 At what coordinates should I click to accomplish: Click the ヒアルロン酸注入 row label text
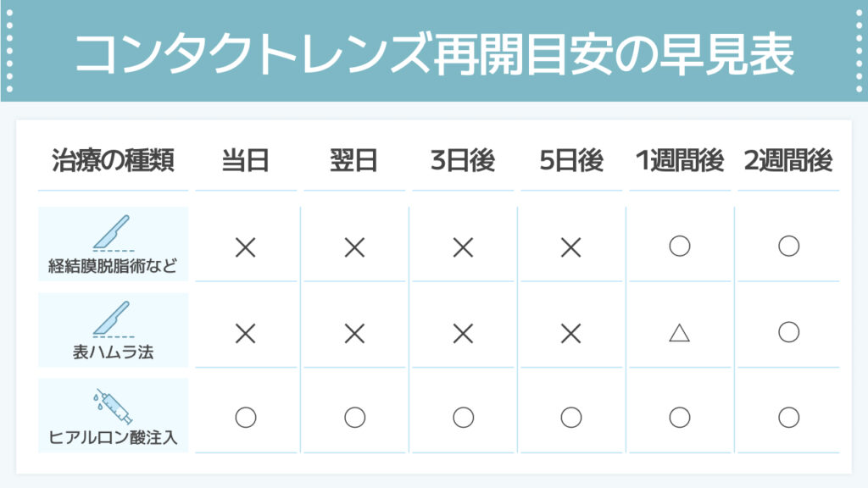click(x=113, y=438)
